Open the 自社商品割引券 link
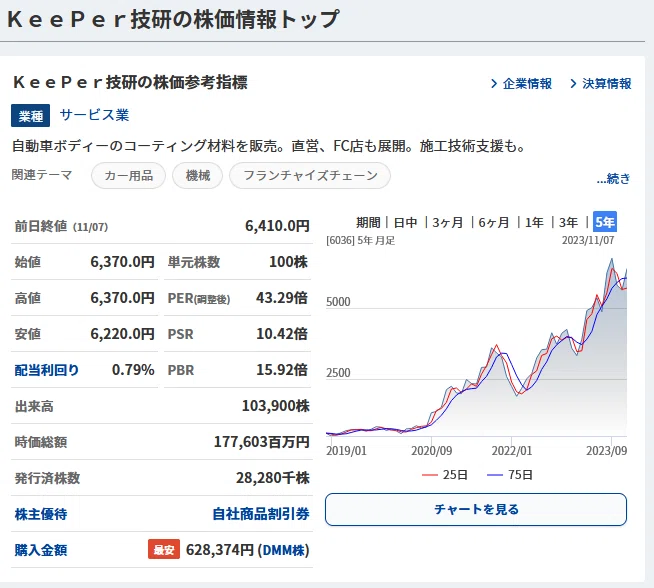Viewport: 654px width, 588px height. 261,514
